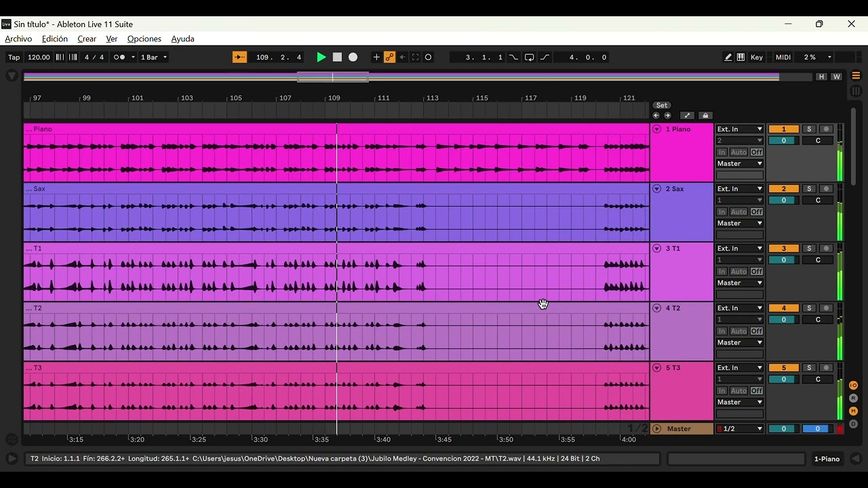The height and width of the screenshot is (488, 868).
Task: Click the W optimize width button
Action: coord(837,77)
